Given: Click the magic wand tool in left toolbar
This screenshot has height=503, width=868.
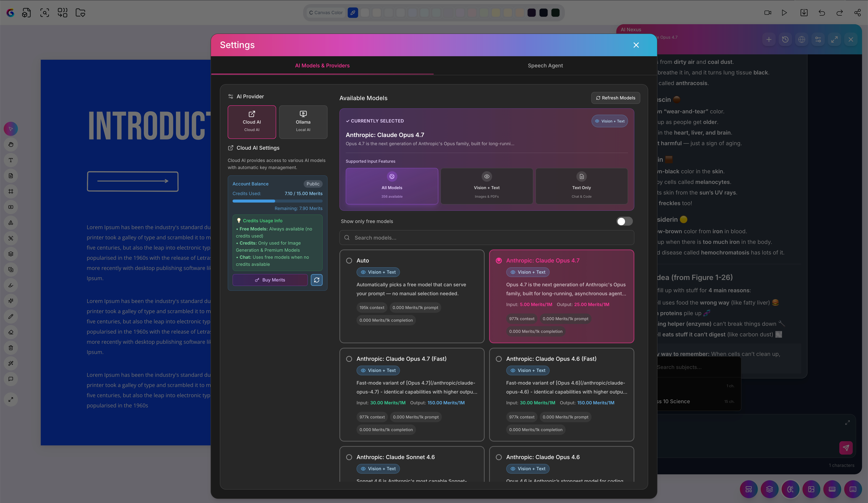Looking at the screenshot, I should click(11, 364).
